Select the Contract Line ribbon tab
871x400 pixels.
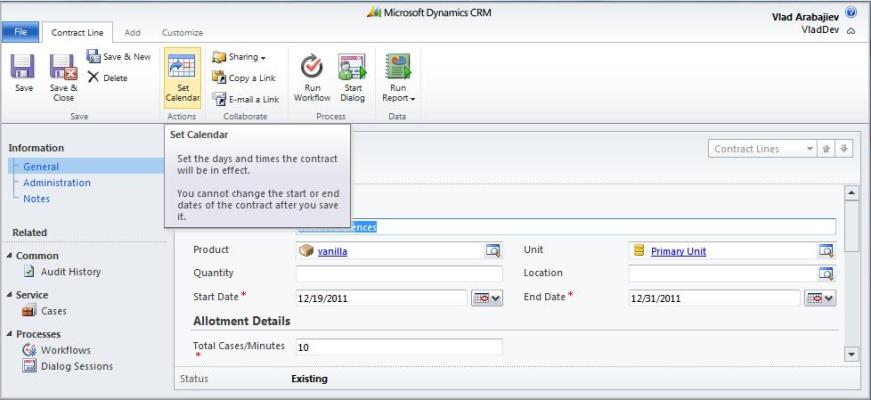(x=77, y=33)
